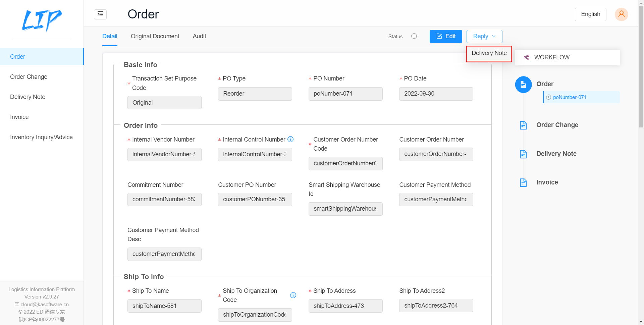The width and height of the screenshot is (644, 325).
Task: Click the Customer Payment Method field
Action: point(436,199)
